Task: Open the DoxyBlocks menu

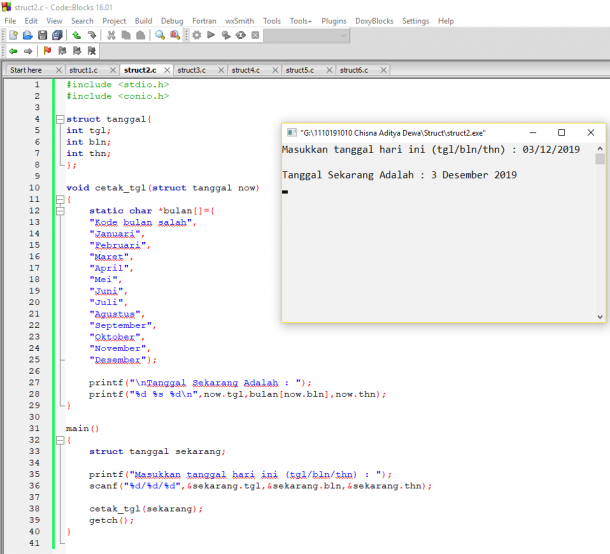Action: point(374,21)
